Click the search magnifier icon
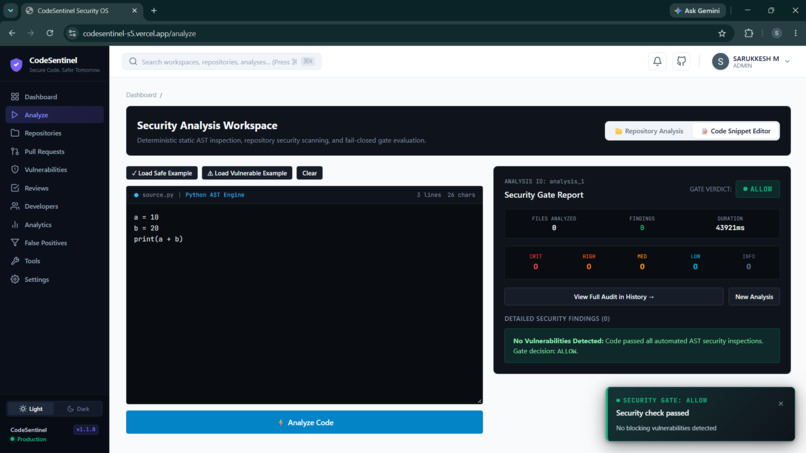 tap(133, 62)
